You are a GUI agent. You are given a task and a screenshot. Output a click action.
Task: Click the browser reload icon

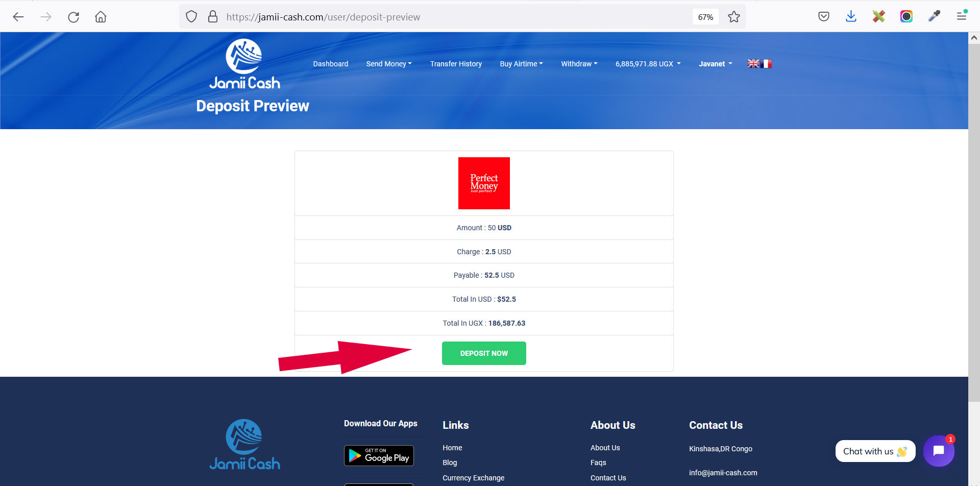pos(73,17)
